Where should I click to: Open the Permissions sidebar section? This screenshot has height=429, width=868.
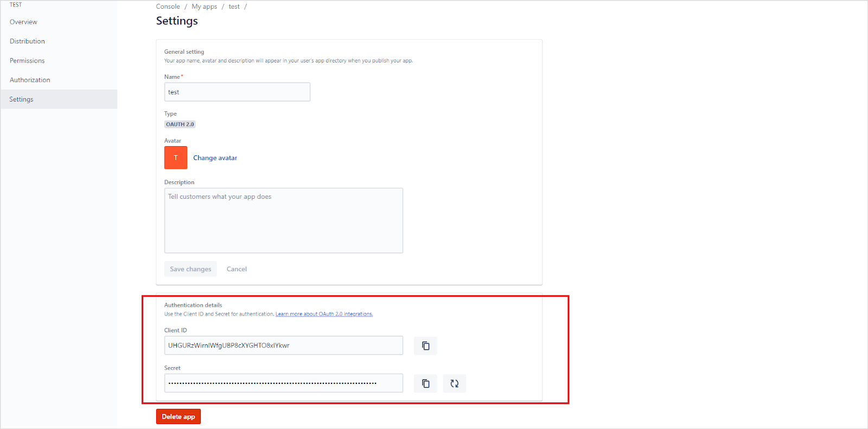pyautogui.click(x=27, y=61)
